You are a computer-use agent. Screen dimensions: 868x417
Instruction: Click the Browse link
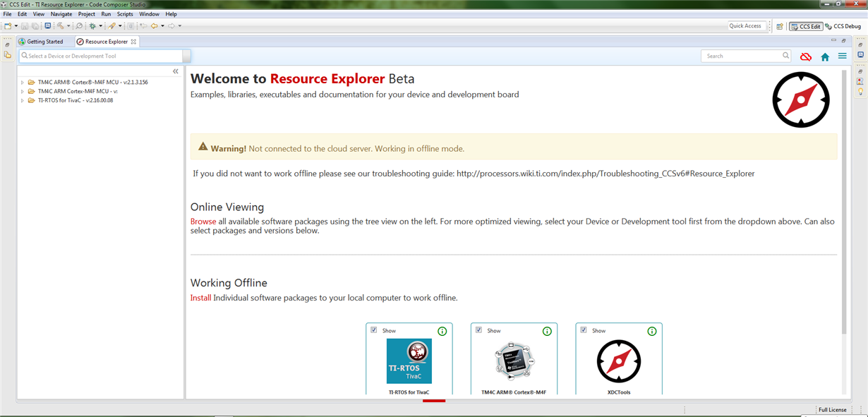pyautogui.click(x=203, y=222)
